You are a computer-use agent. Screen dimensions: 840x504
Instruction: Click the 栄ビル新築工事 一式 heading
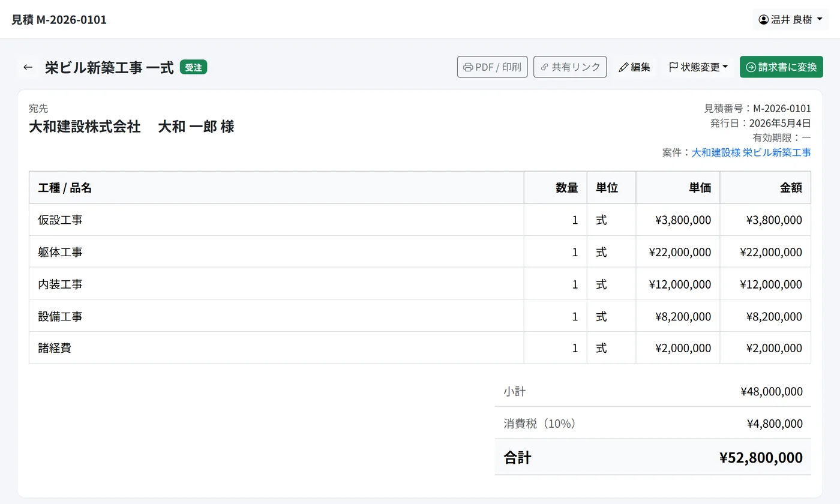(x=109, y=67)
